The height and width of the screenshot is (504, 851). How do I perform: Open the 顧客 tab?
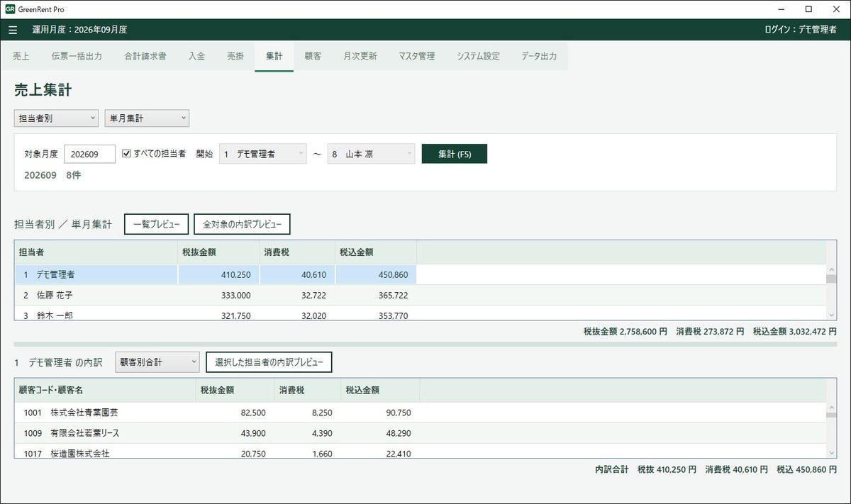(313, 56)
